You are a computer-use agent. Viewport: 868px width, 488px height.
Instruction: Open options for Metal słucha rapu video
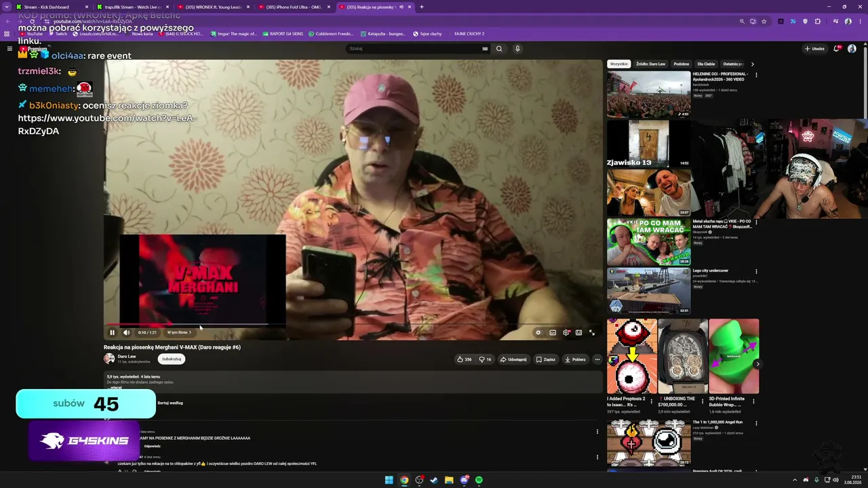coord(756,222)
